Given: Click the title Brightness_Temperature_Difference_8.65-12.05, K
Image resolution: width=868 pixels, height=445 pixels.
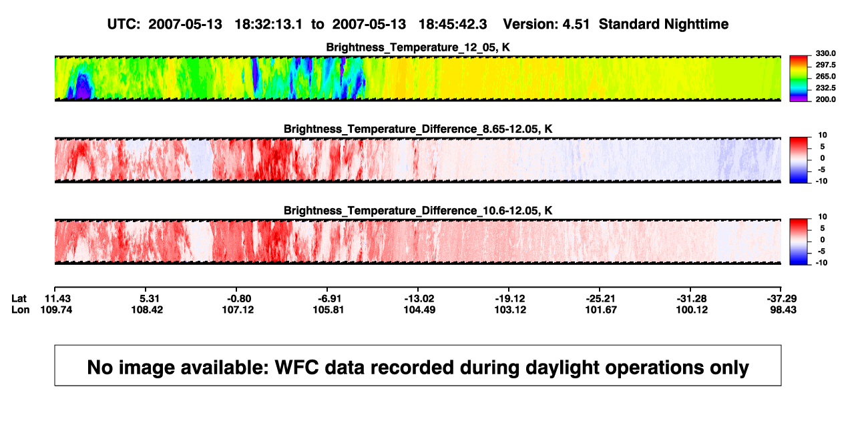Looking at the screenshot, I should click(418, 129).
